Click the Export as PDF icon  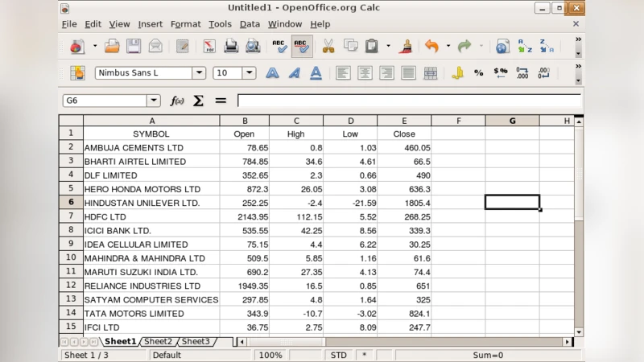(x=209, y=46)
